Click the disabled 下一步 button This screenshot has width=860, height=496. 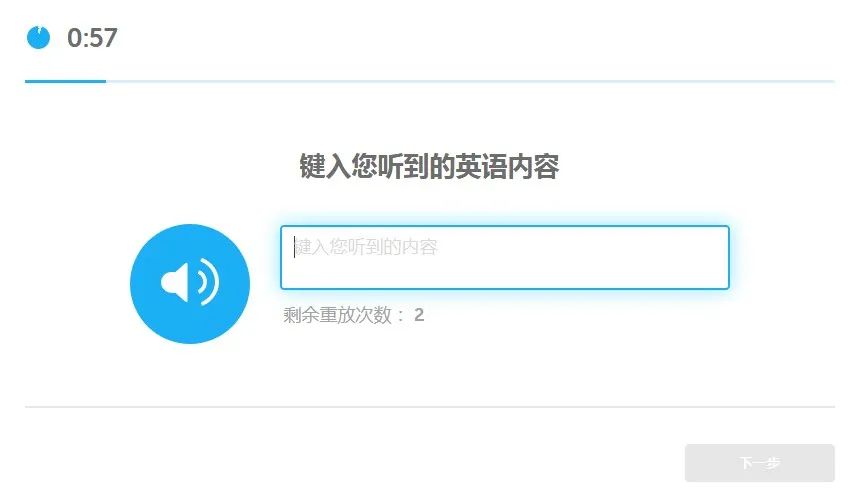click(x=760, y=463)
